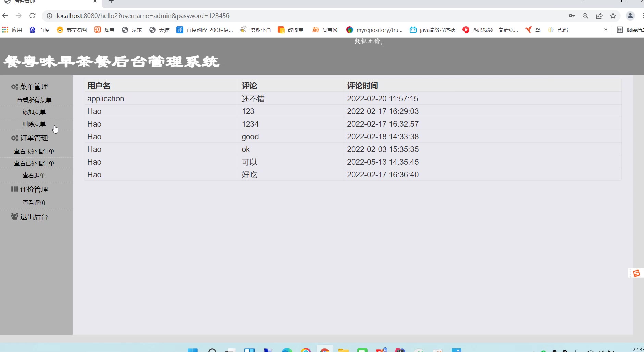Select timestamp 2022-05-13 14:35:45
Image resolution: width=644 pixels, height=352 pixels.
pyautogui.click(x=383, y=162)
